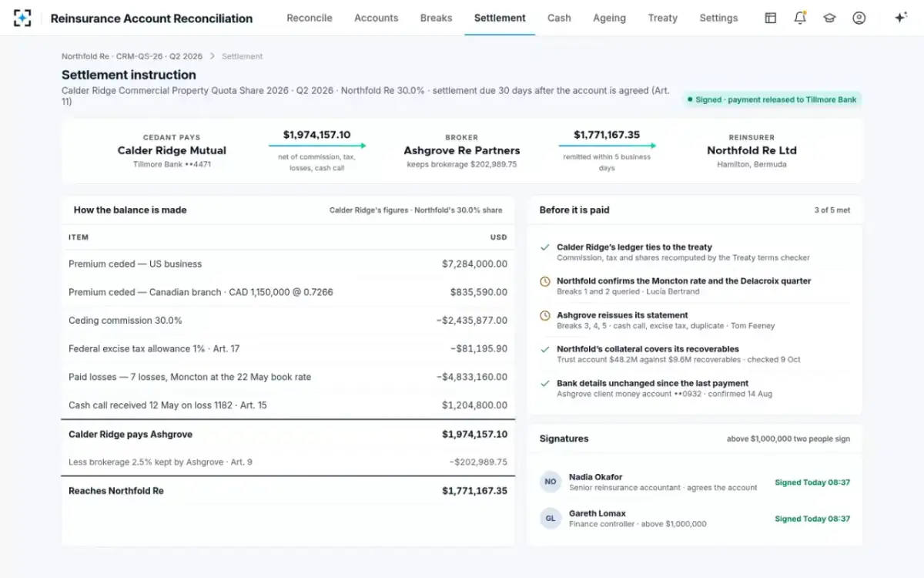Click the app logo icon
This screenshot has height=578, width=924.
(x=22, y=18)
